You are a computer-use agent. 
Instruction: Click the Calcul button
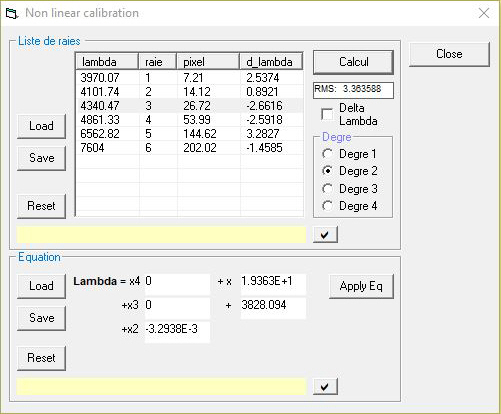[353, 62]
